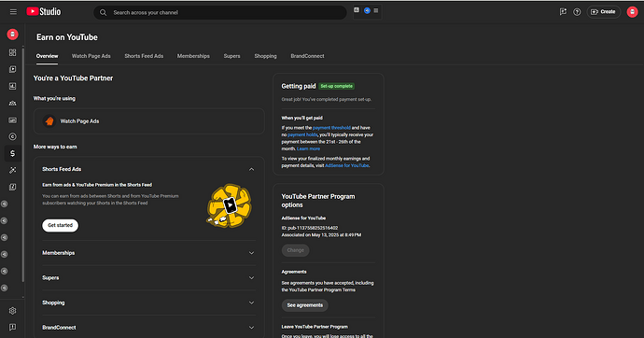
Task: Select the Shopping tab
Action: click(x=265, y=56)
